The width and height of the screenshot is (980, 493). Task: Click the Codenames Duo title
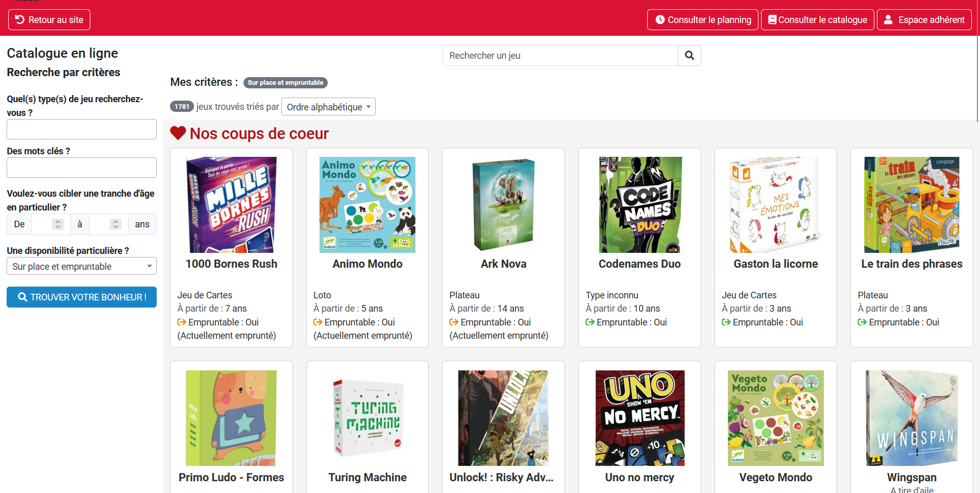640,264
